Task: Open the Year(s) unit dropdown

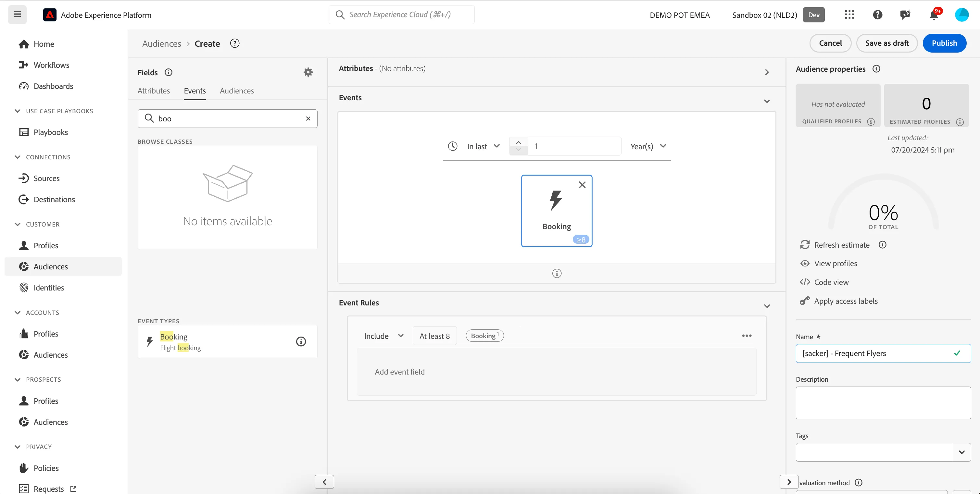Action: pyautogui.click(x=648, y=146)
